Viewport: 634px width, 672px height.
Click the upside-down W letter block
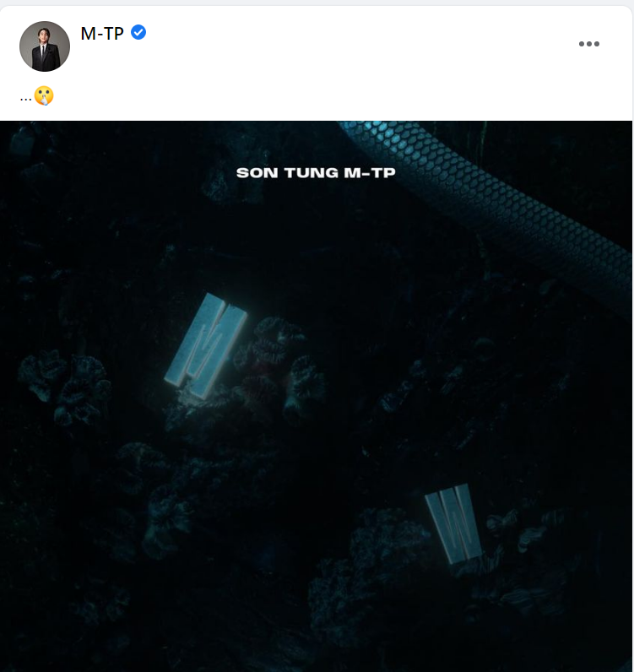point(454,523)
